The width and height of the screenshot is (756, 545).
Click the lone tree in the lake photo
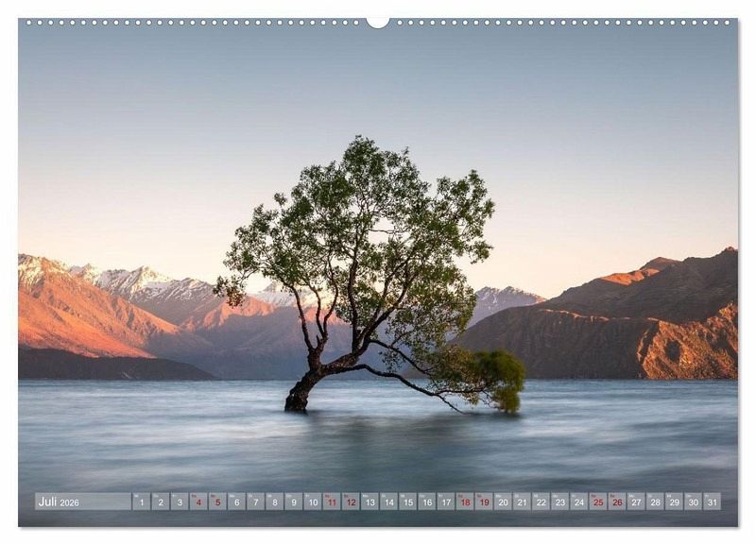coord(369,275)
